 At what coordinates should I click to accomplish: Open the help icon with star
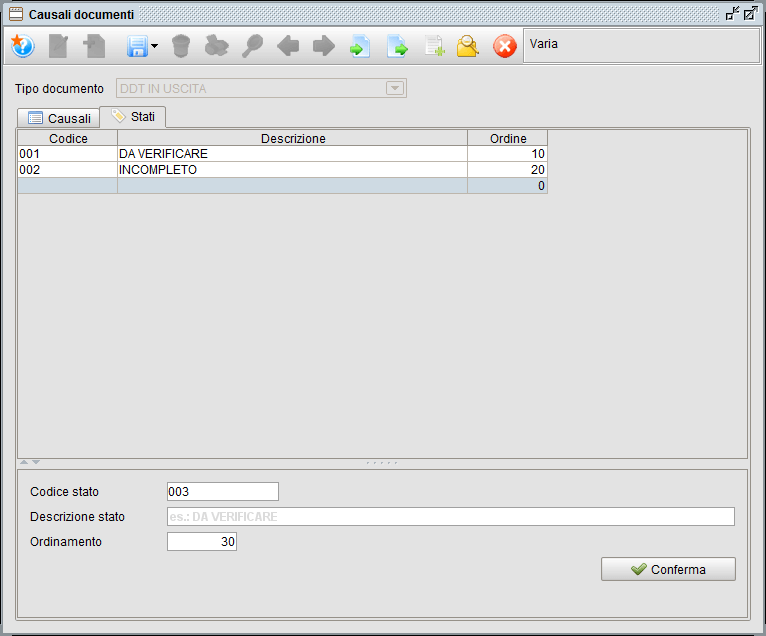pos(22,46)
